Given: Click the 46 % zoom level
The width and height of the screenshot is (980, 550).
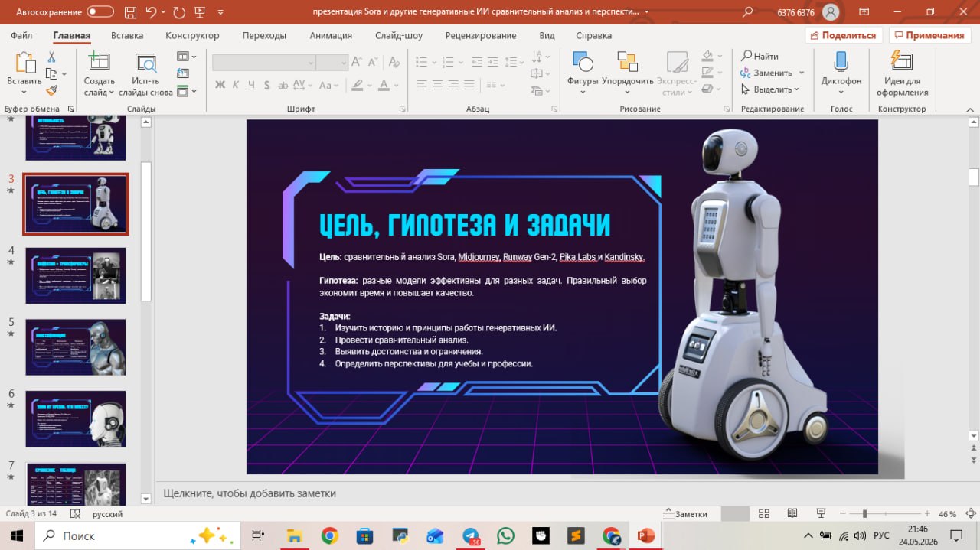Looking at the screenshot, I should (948, 514).
